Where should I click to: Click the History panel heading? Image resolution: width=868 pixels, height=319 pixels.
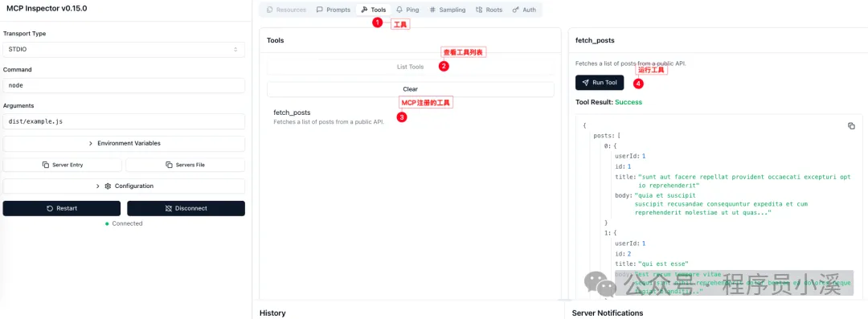(x=272, y=313)
